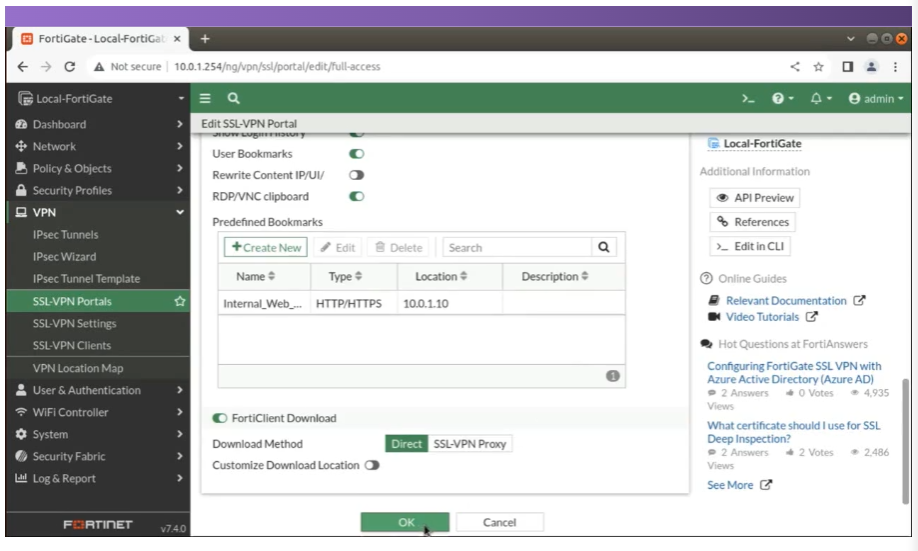Viewport: 918px width, 551px height.
Task: Toggle RDP/VNC clipboard switch
Action: pos(357,196)
